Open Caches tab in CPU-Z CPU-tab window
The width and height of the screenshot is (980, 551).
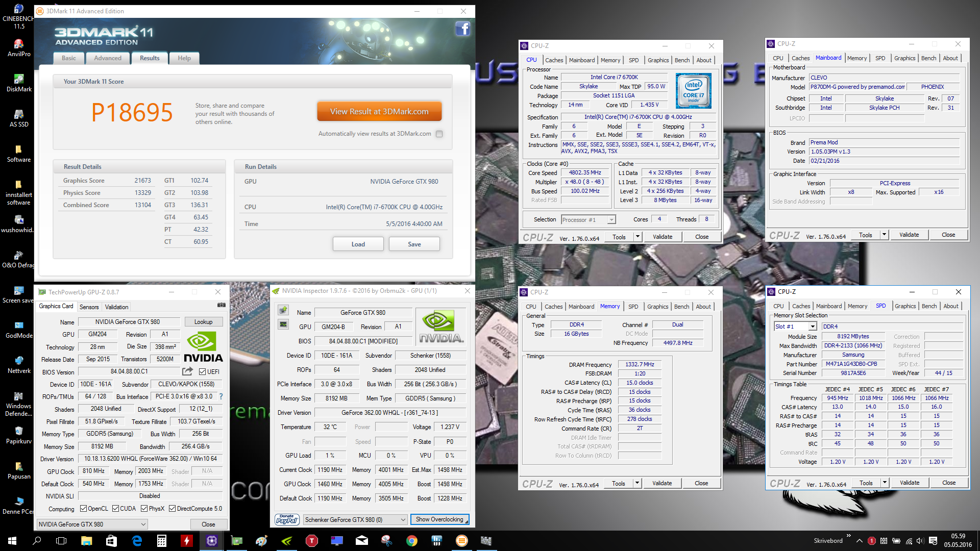point(554,60)
